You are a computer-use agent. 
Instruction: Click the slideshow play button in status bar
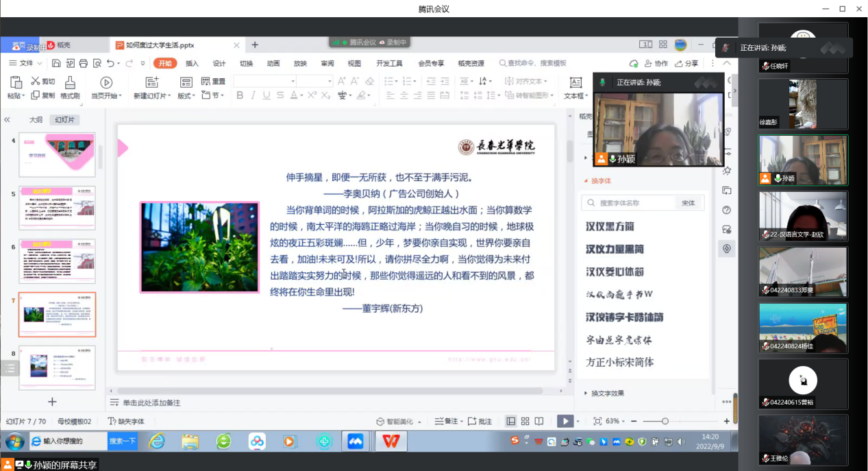tap(565, 421)
